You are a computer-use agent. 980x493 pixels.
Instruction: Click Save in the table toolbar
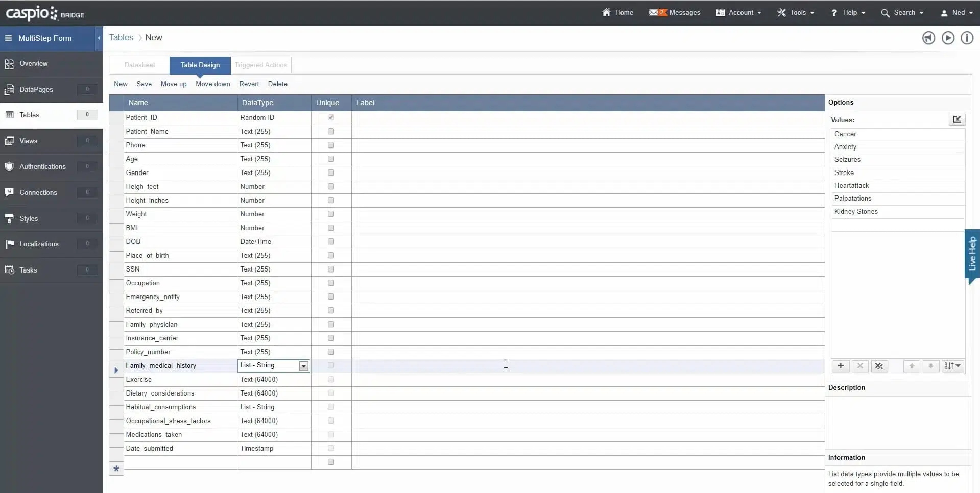pos(144,84)
